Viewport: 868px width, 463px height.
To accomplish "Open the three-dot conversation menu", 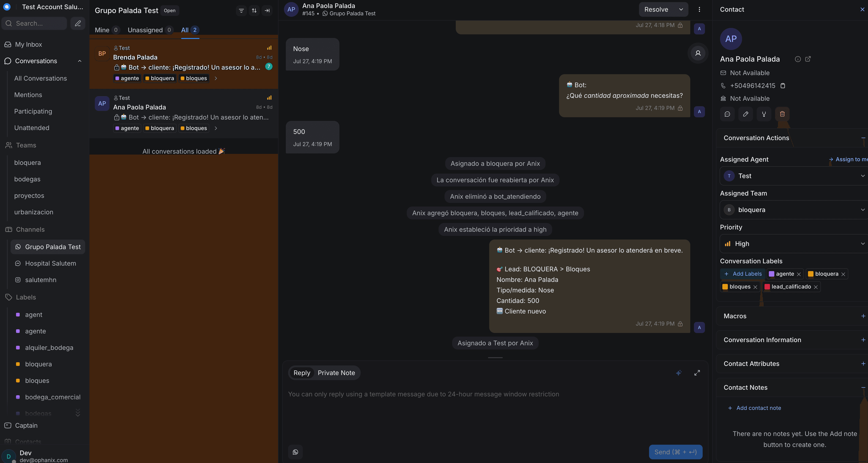I will [699, 9].
